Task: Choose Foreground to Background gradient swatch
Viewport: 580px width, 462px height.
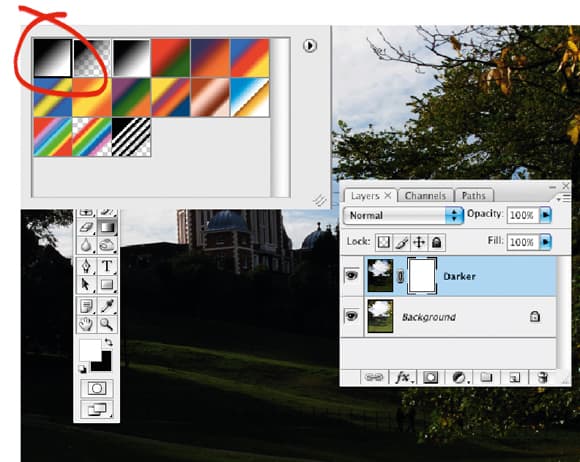Action: click(x=52, y=58)
